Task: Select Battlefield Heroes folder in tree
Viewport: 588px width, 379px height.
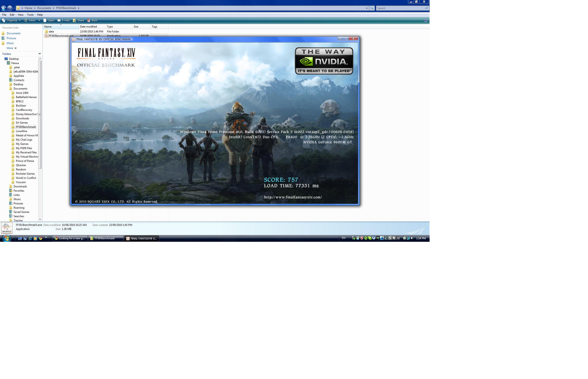Action: (x=26, y=97)
